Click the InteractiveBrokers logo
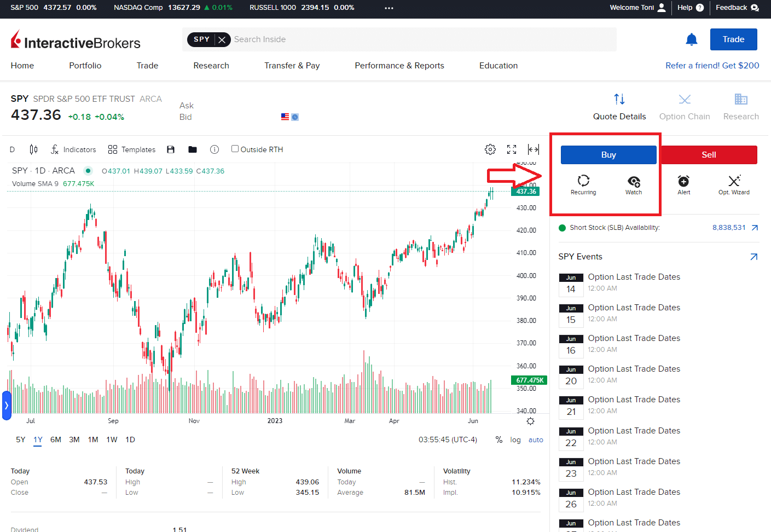The width and height of the screenshot is (771, 532). 76,41
